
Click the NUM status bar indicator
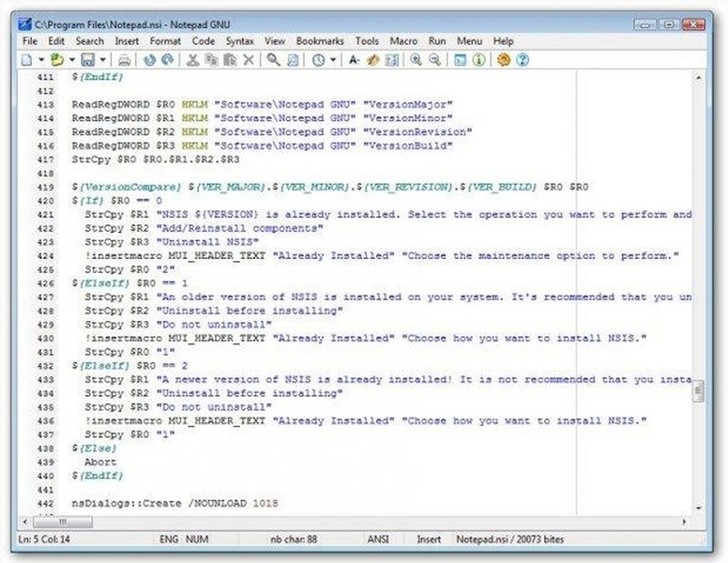coord(197,540)
